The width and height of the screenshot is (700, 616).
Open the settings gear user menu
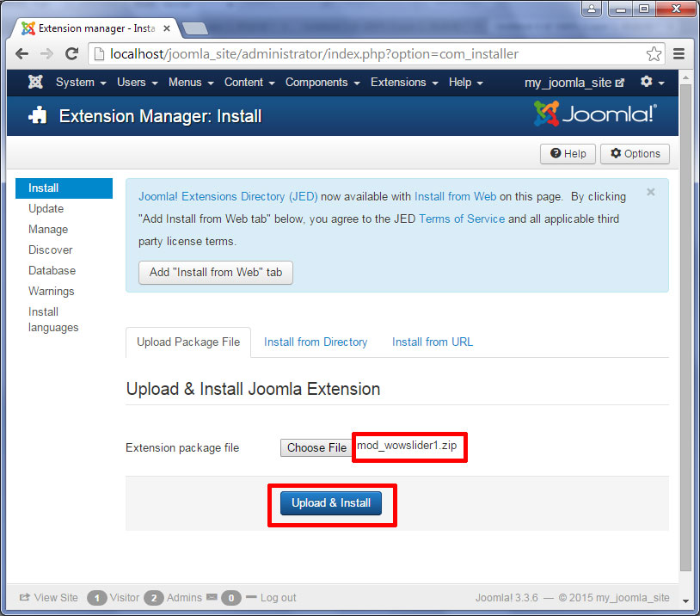[652, 82]
